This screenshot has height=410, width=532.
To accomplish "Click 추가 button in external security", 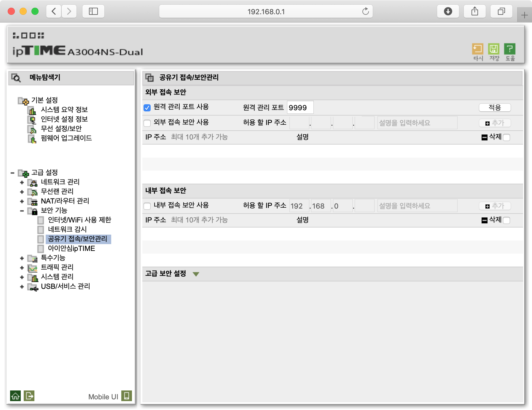I will (495, 123).
